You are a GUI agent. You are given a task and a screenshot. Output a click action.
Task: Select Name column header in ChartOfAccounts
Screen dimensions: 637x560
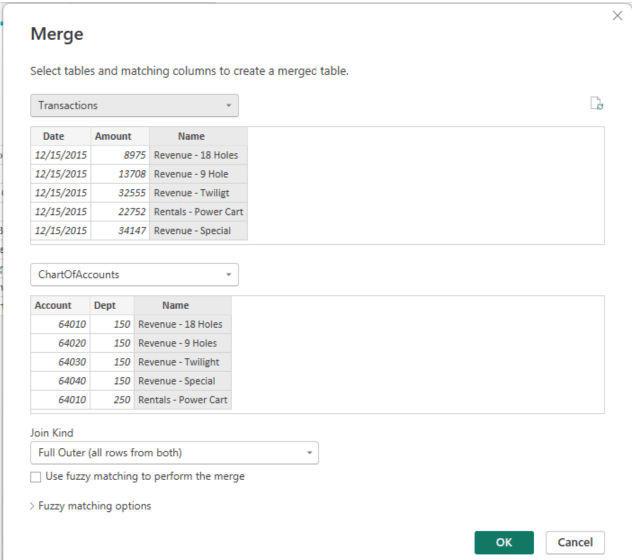(176, 306)
